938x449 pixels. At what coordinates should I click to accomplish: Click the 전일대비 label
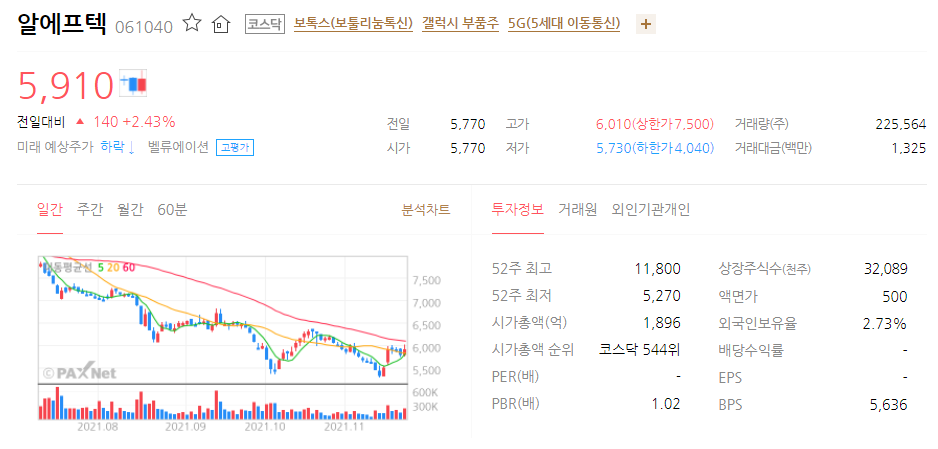[41, 123]
